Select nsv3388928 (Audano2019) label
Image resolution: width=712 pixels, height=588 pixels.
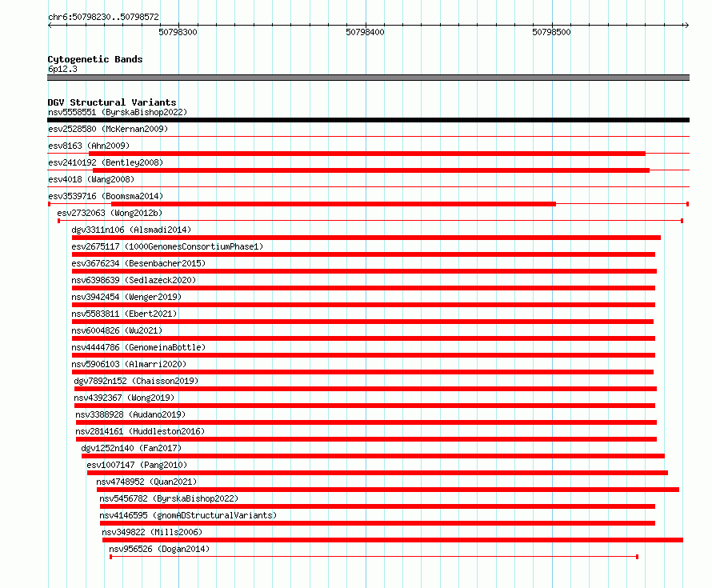coord(130,414)
